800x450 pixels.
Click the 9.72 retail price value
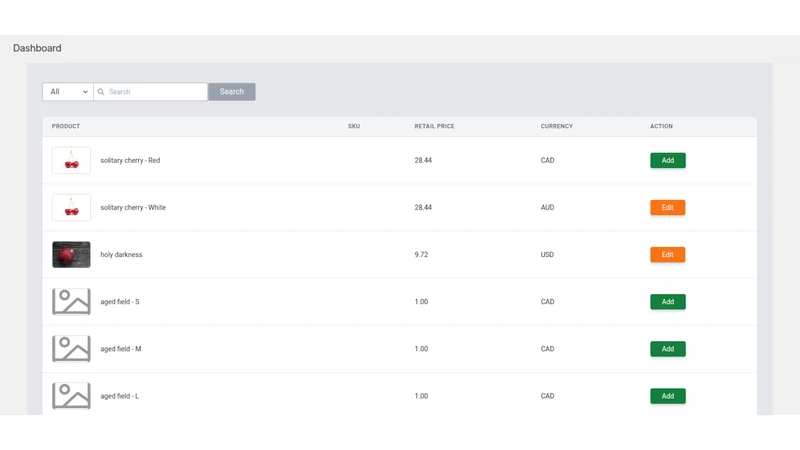[x=421, y=255]
